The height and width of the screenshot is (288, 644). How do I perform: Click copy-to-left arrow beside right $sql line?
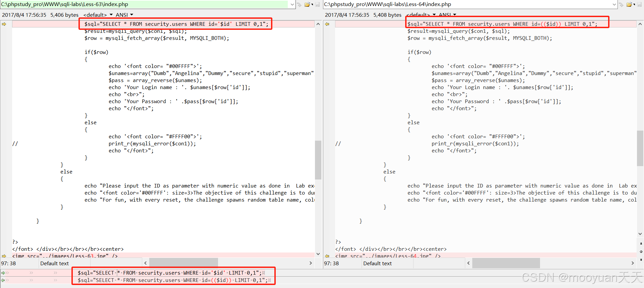click(x=327, y=24)
